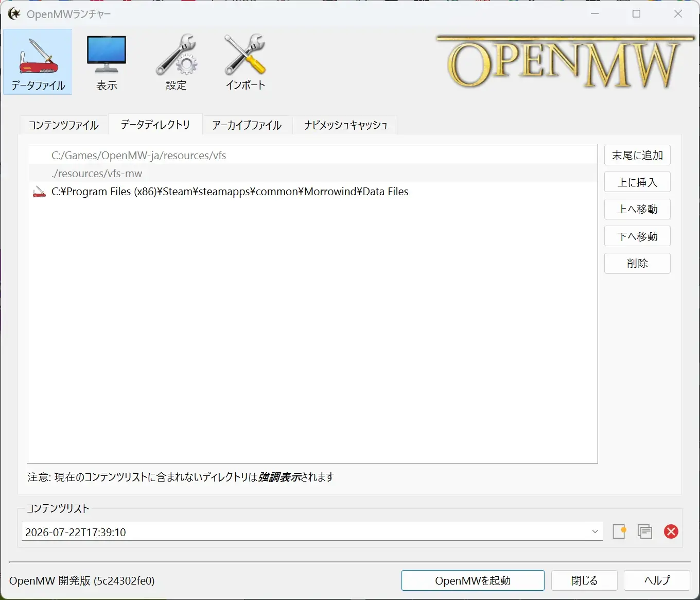Click the 削除 button
This screenshot has width=700, height=600.
point(637,263)
